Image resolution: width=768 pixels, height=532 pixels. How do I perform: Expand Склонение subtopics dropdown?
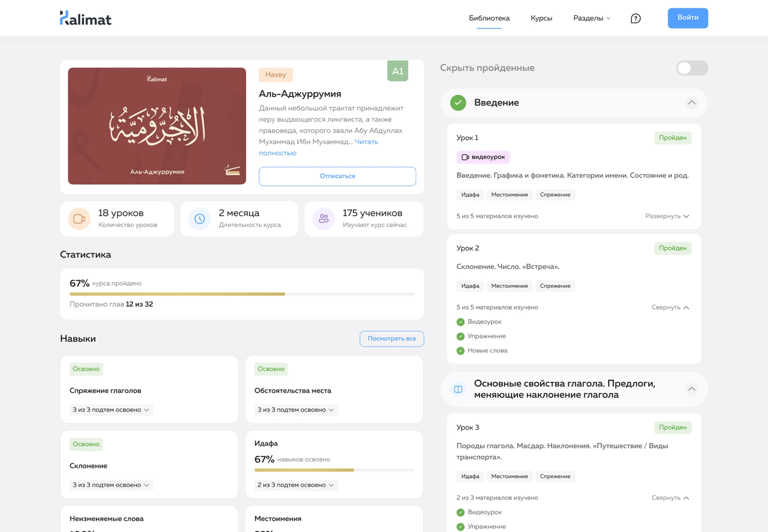(x=111, y=485)
